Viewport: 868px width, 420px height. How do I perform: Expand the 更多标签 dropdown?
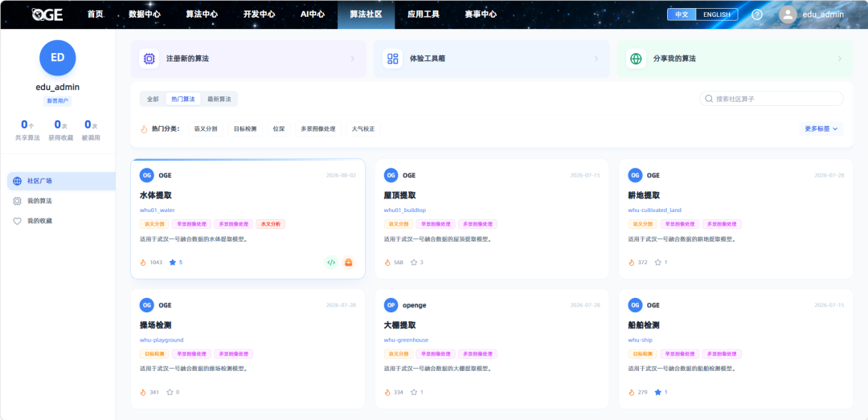point(821,129)
